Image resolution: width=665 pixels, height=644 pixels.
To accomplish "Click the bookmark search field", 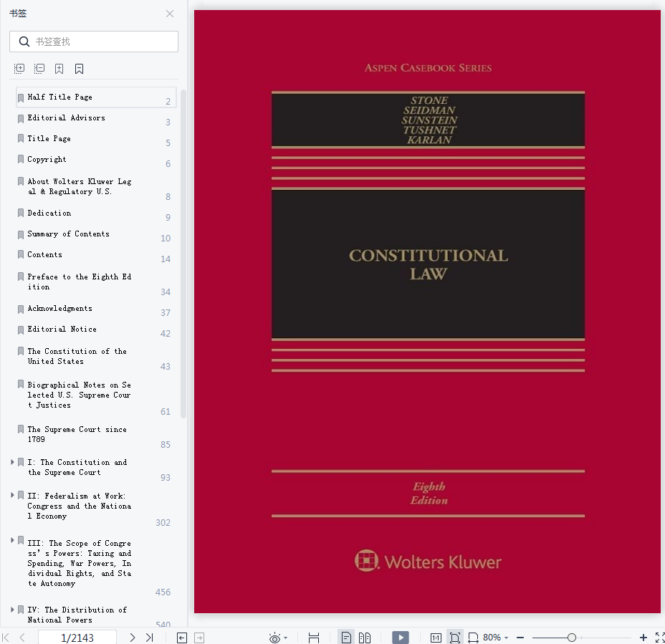I will click(x=94, y=42).
